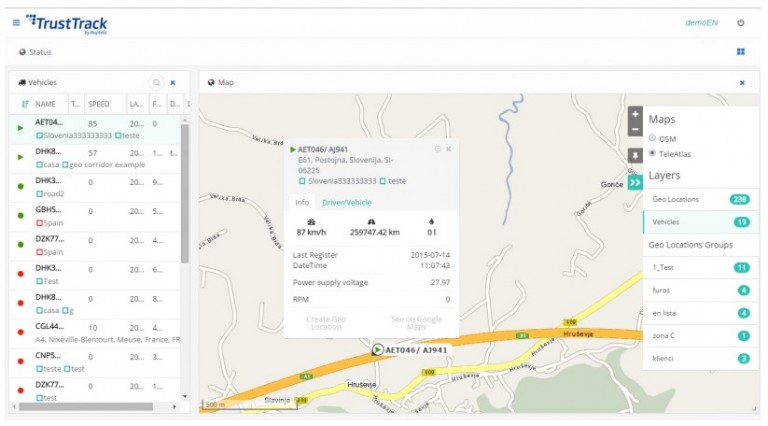
Task: Click the See on Google Maps button
Action: pos(415,321)
